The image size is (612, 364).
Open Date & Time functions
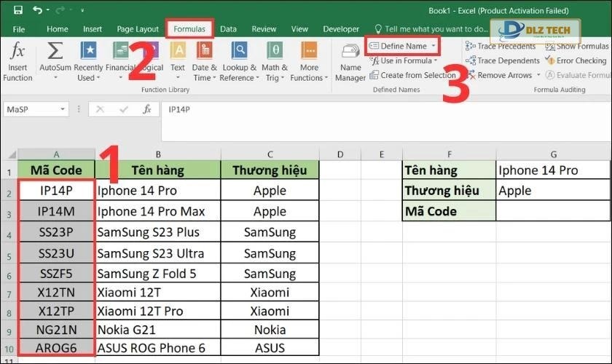click(204, 52)
